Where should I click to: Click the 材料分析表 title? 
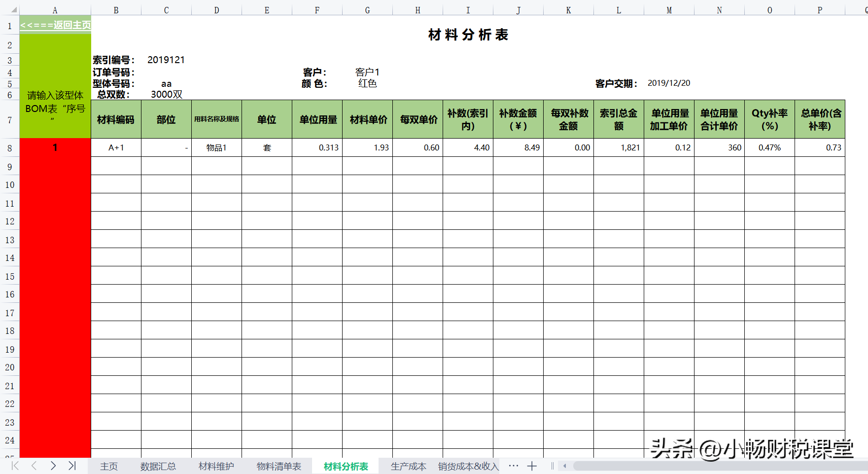coord(468,35)
